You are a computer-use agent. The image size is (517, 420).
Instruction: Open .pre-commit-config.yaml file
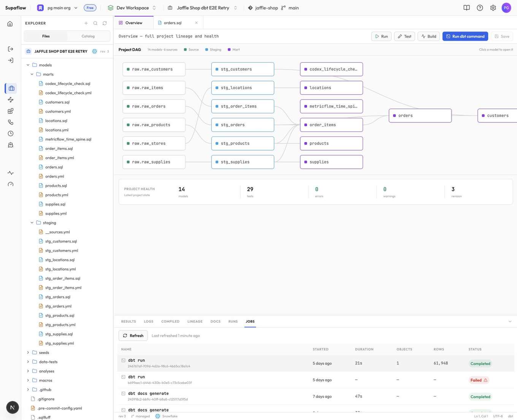click(60, 408)
